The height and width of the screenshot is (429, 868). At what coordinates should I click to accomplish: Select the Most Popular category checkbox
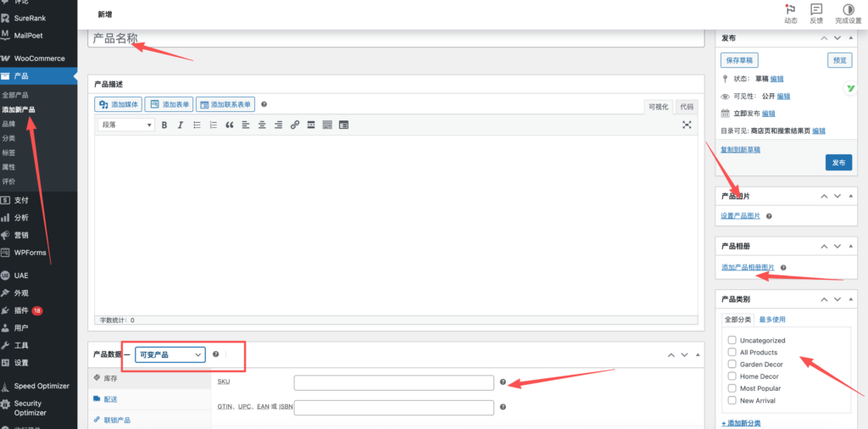[732, 388]
